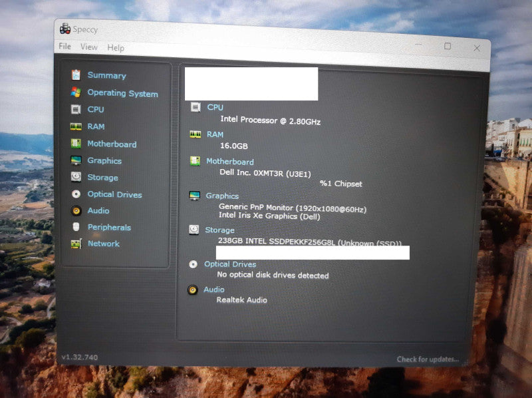
Task: Open the Help menu
Action: tap(116, 48)
